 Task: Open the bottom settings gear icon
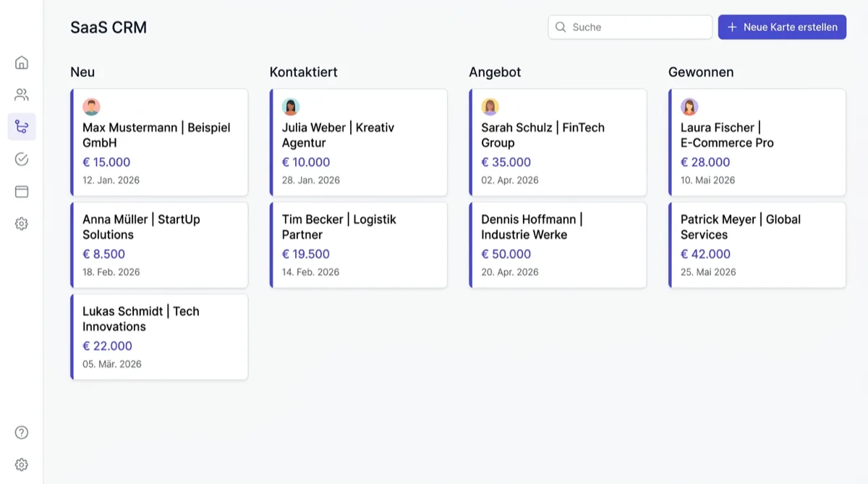coord(22,464)
